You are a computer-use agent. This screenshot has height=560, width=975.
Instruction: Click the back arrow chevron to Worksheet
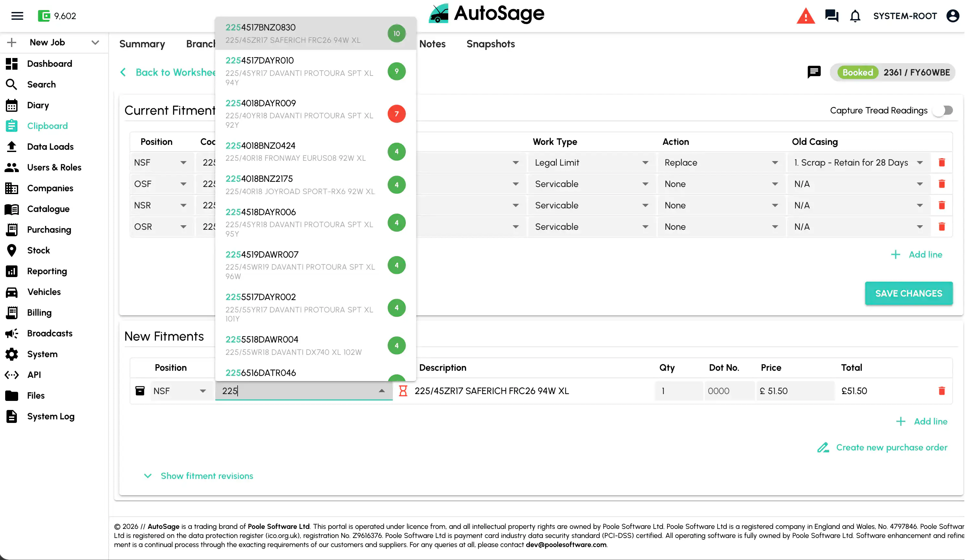[123, 72]
